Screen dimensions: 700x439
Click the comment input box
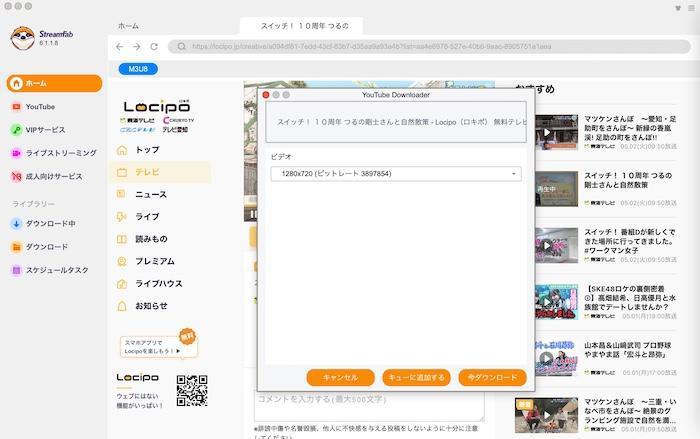click(369, 406)
